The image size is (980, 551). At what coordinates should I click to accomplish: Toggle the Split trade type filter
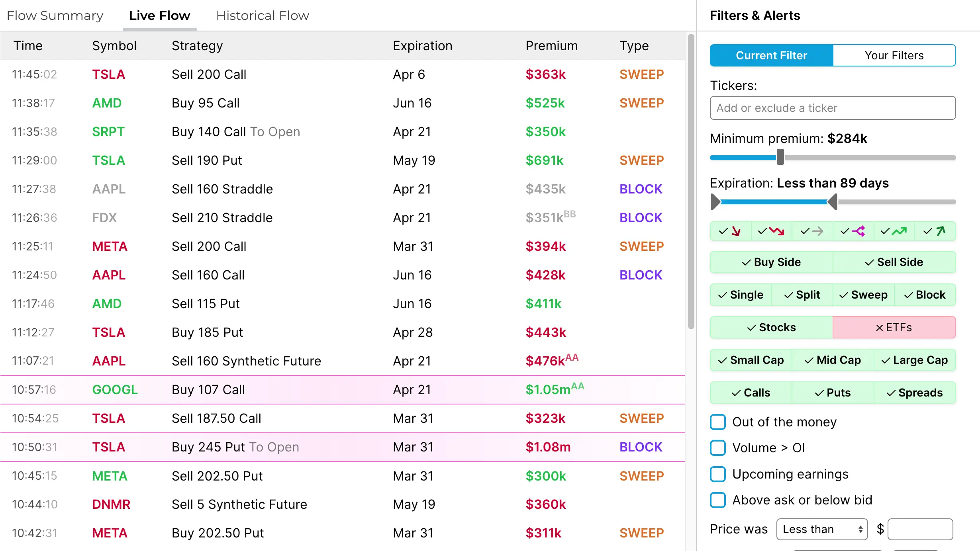[802, 295]
